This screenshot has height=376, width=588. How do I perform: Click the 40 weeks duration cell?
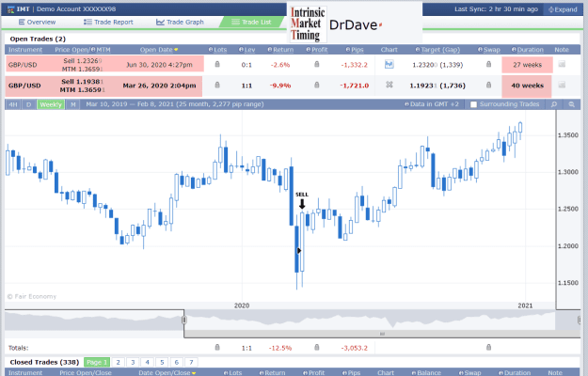pyautogui.click(x=527, y=86)
